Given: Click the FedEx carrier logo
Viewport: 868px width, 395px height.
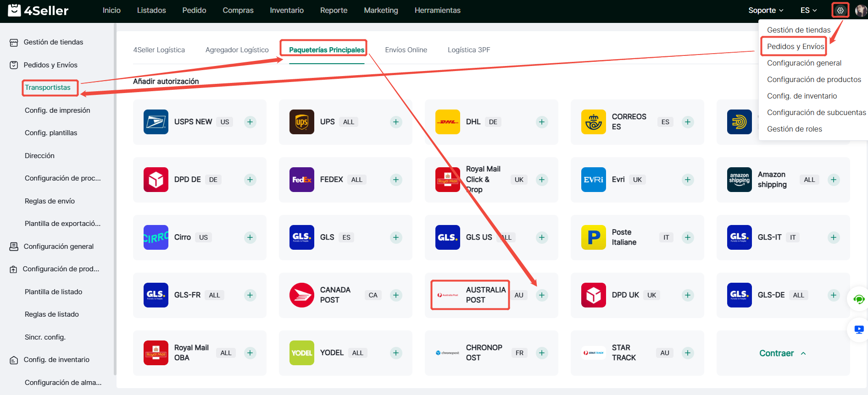Looking at the screenshot, I should point(302,180).
